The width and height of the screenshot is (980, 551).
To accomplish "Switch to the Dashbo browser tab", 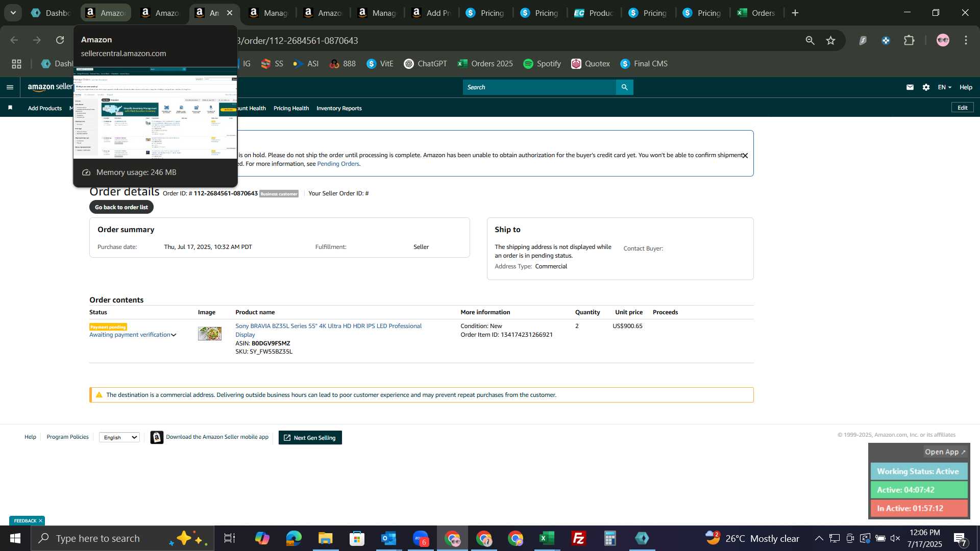I will (51, 13).
